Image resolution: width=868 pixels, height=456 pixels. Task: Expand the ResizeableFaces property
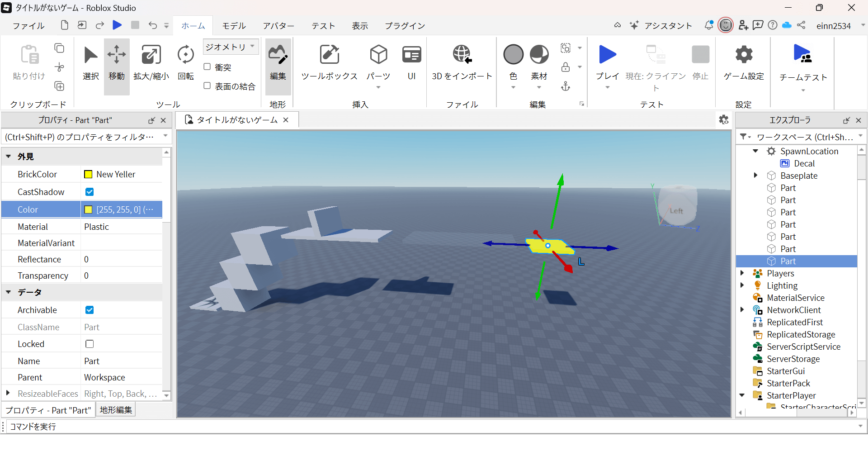coord(8,393)
